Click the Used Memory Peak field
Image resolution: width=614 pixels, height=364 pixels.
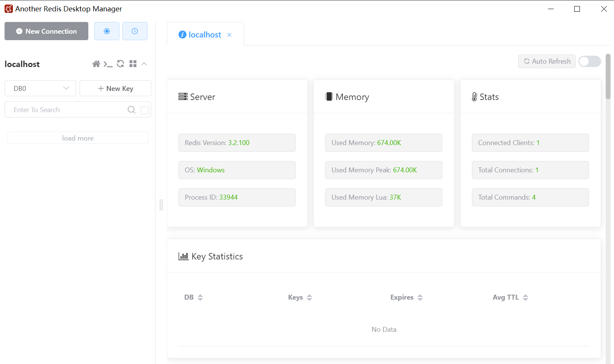384,170
